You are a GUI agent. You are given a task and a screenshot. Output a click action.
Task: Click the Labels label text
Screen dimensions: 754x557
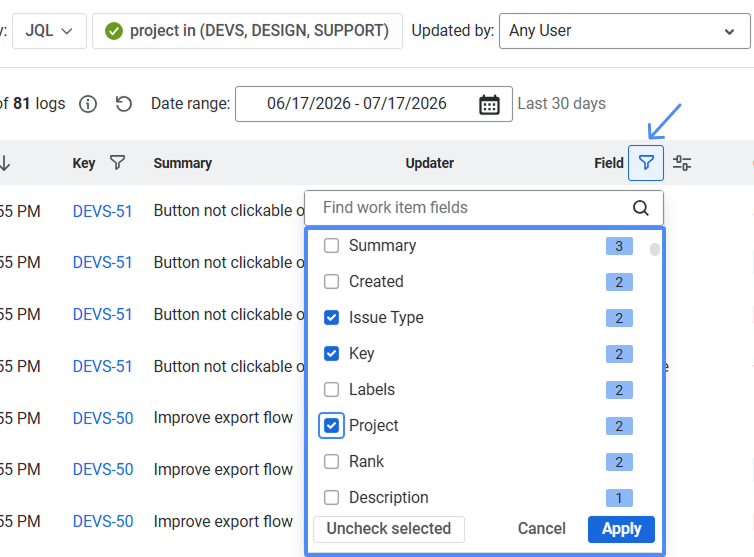[x=372, y=390]
